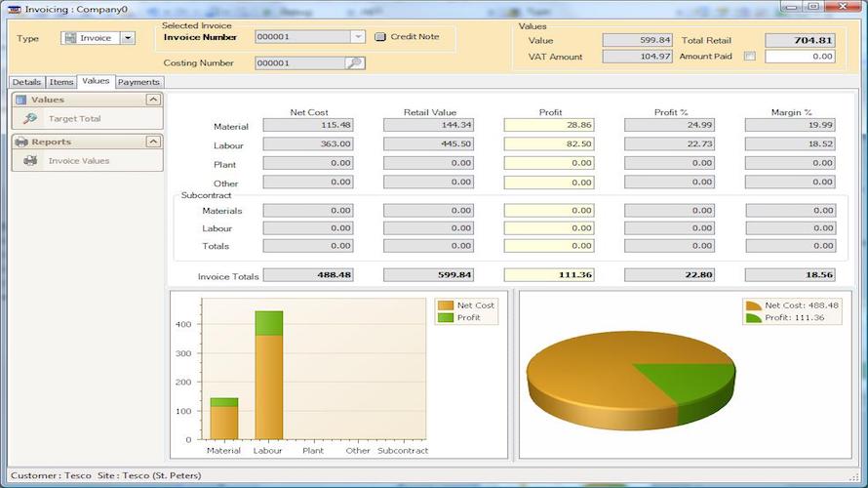Viewport: 868px width, 488px height.
Task: Open the Invoice Values report
Action: [x=79, y=161]
